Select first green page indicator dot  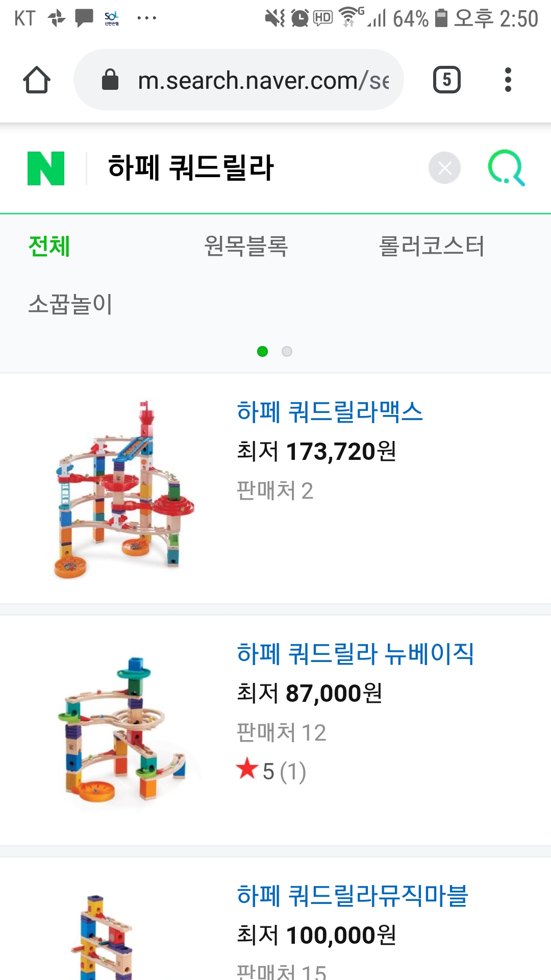pyautogui.click(x=263, y=352)
